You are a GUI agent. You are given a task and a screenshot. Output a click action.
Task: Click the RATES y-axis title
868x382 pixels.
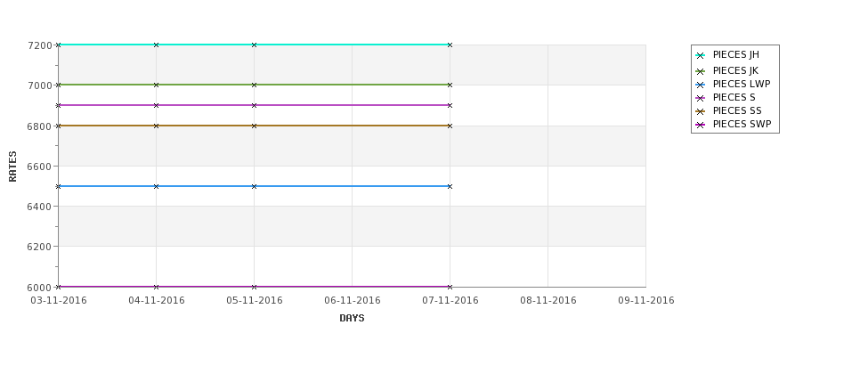click(12, 167)
